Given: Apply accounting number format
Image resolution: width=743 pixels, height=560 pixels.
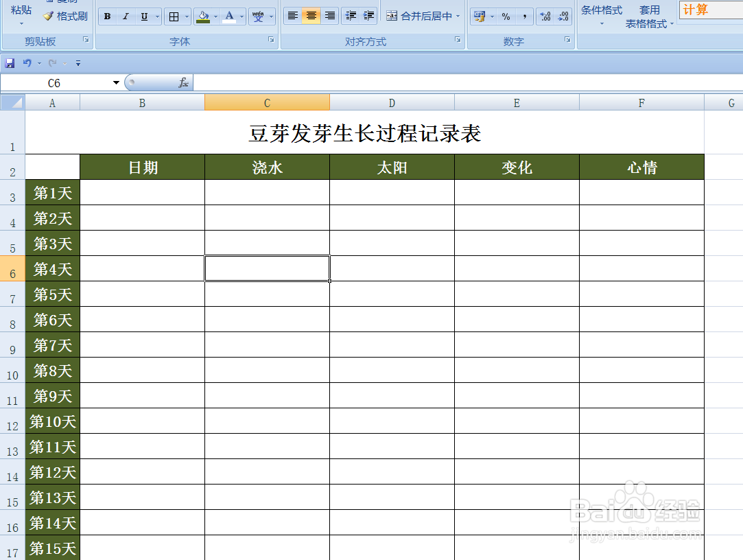Looking at the screenshot, I should (480, 16).
